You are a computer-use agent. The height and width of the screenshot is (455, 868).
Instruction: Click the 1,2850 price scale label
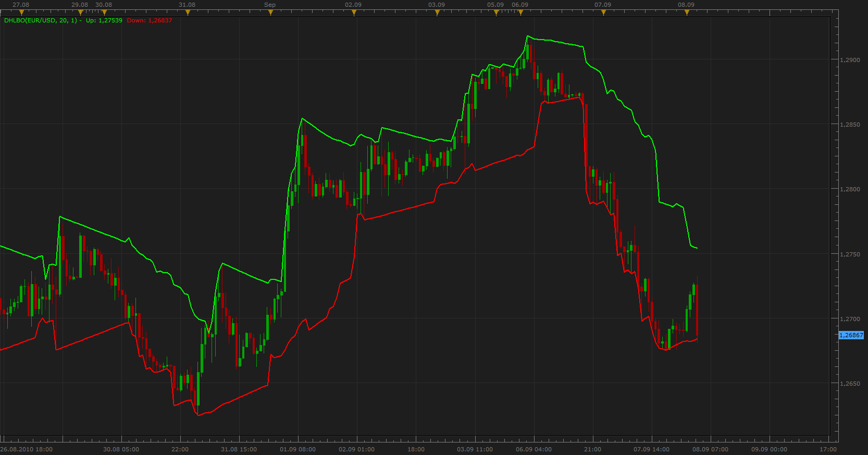(x=850, y=125)
